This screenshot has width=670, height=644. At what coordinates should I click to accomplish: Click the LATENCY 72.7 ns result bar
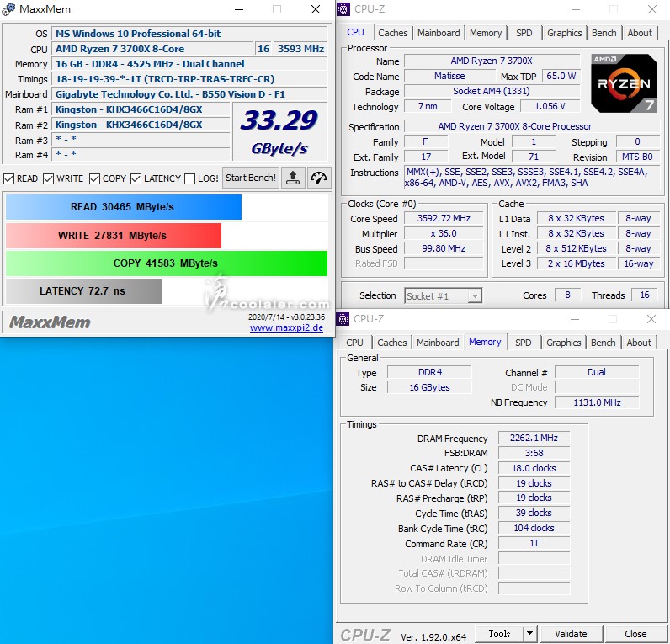click(84, 291)
